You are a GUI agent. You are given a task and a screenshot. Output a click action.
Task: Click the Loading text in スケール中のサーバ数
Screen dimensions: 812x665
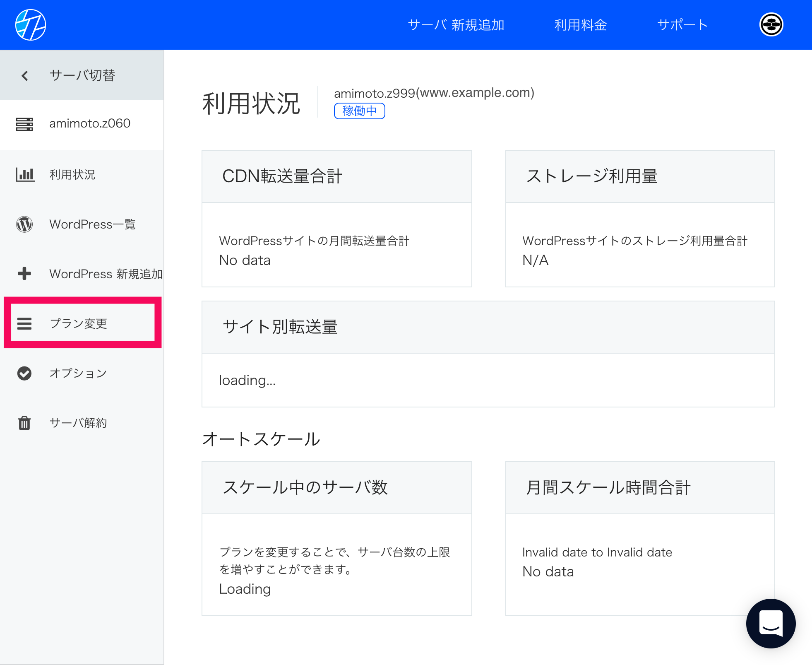[245, 589]
